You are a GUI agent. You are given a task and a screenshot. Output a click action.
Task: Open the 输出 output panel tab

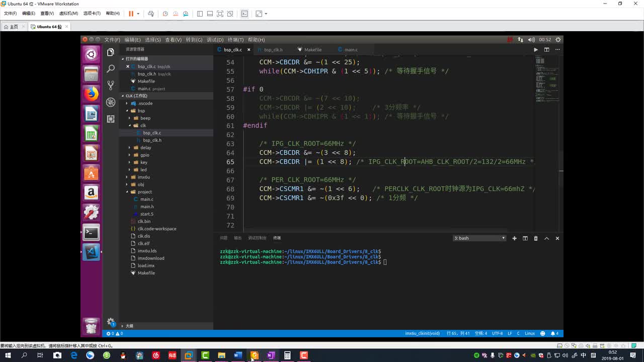click(x=237, y=238)
